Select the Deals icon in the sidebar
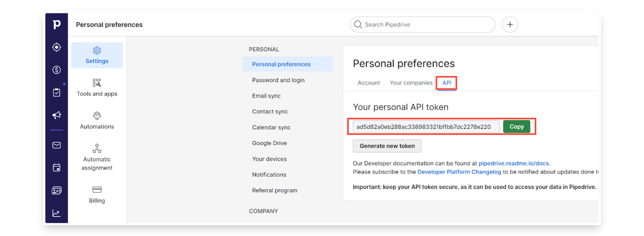Viewport: 644px width, 236px height. 57,70
